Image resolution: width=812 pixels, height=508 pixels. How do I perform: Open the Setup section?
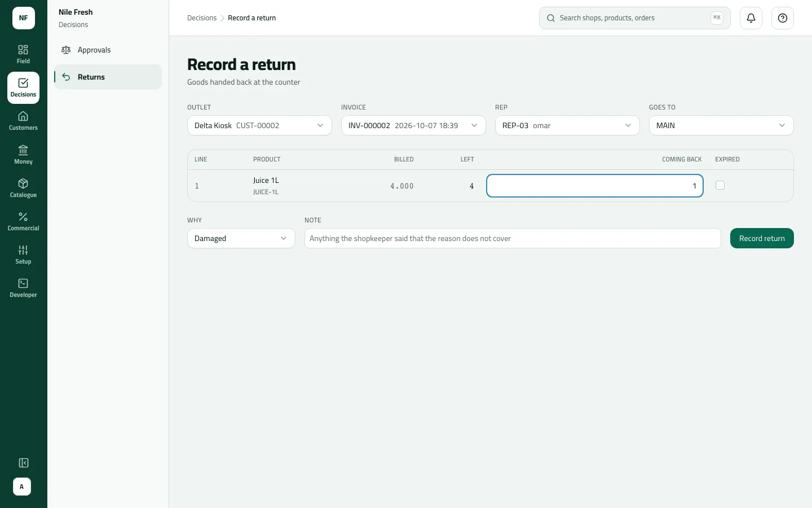pos(23,255)
